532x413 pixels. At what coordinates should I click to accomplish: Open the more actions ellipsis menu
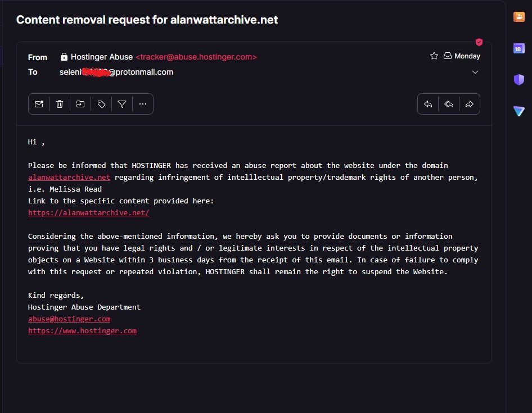pos(143,104)
